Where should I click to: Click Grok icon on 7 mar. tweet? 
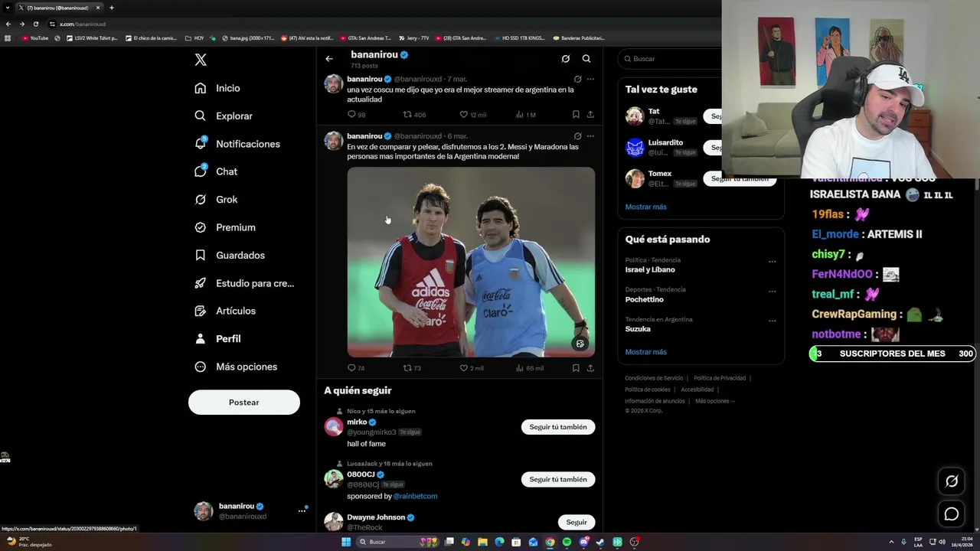point(577,79)
